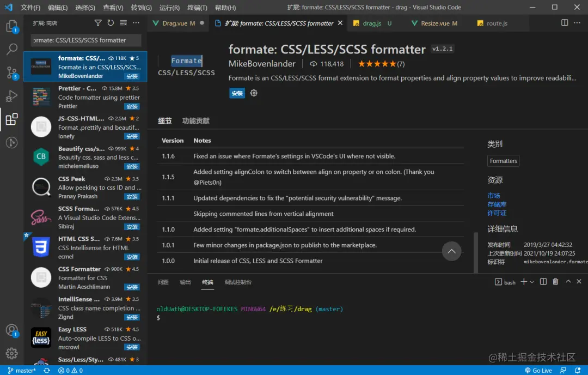Clear extension search results icon
Viewport: 588px width, 375px height.
(123, 23)
